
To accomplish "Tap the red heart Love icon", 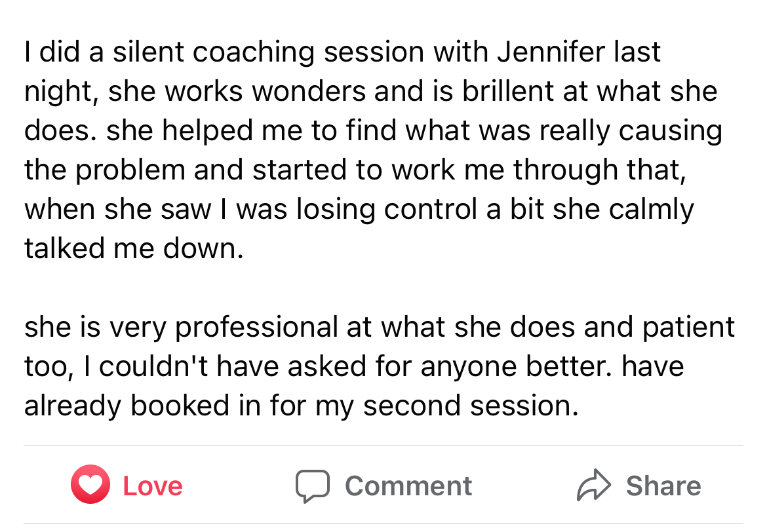I will tap(90, 485).
